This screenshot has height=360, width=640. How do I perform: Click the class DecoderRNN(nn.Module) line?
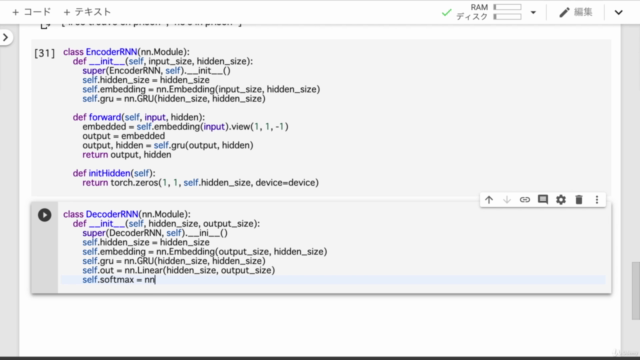pos(127,214)
